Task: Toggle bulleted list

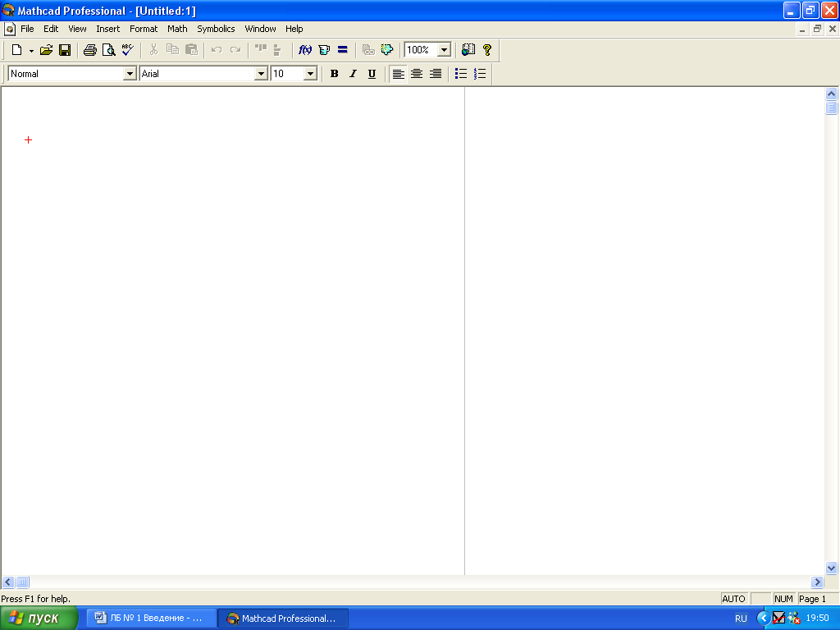Action: tap(461, 74)
